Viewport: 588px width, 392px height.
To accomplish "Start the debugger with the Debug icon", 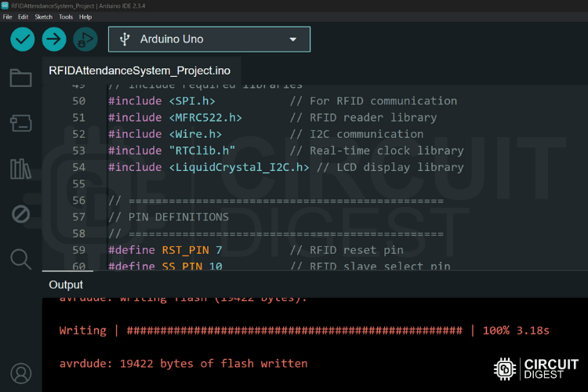I will (85, 39).
